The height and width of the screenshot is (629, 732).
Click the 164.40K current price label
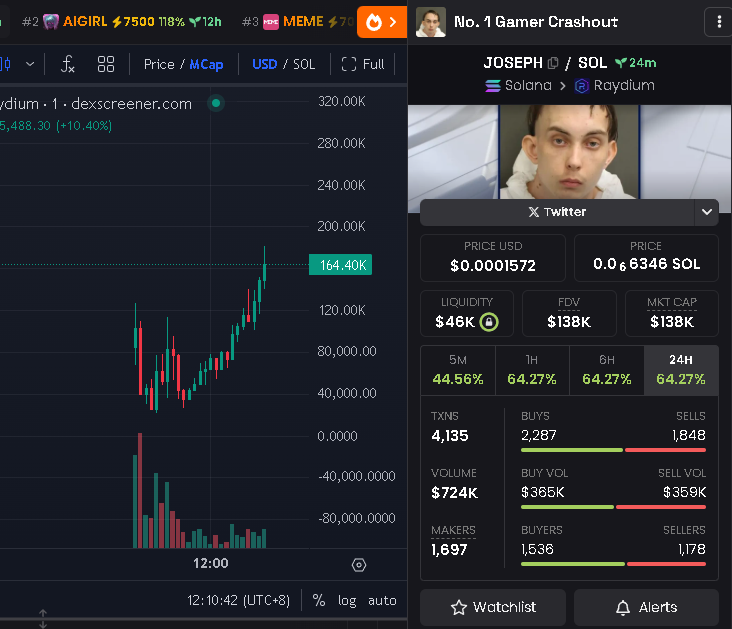340,265
